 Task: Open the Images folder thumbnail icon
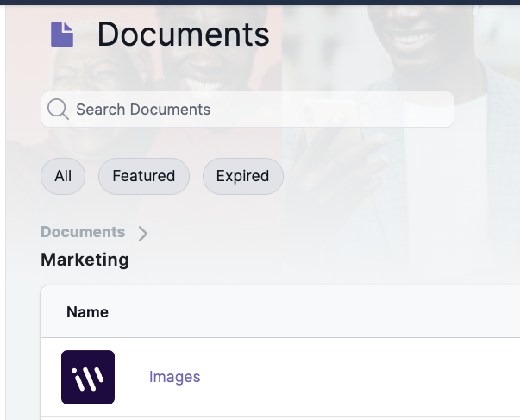coord(88,377)
